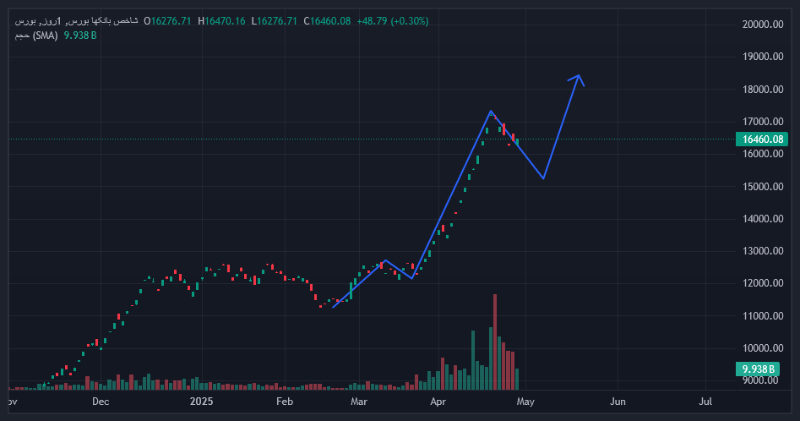Select the volume (SMA) indicator legend label
Screen dimensions: 800x421
click(36, 36)
